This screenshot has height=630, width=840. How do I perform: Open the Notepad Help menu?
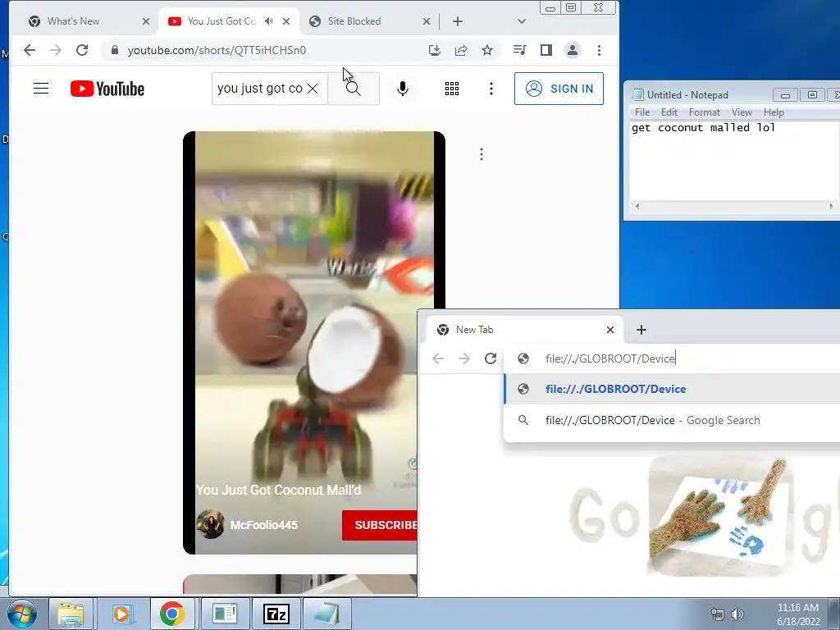coord(774,112)
